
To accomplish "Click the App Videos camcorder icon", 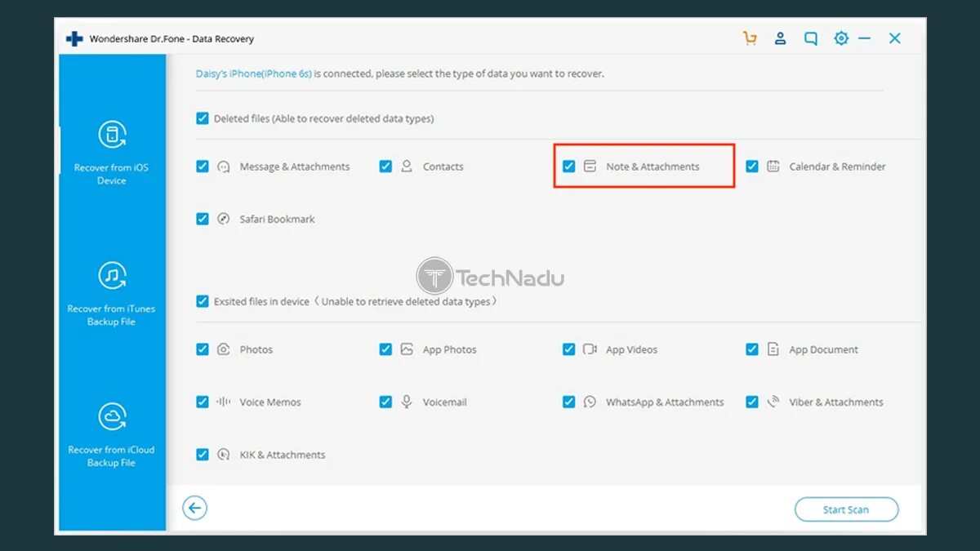I will (x=590, y=349).
